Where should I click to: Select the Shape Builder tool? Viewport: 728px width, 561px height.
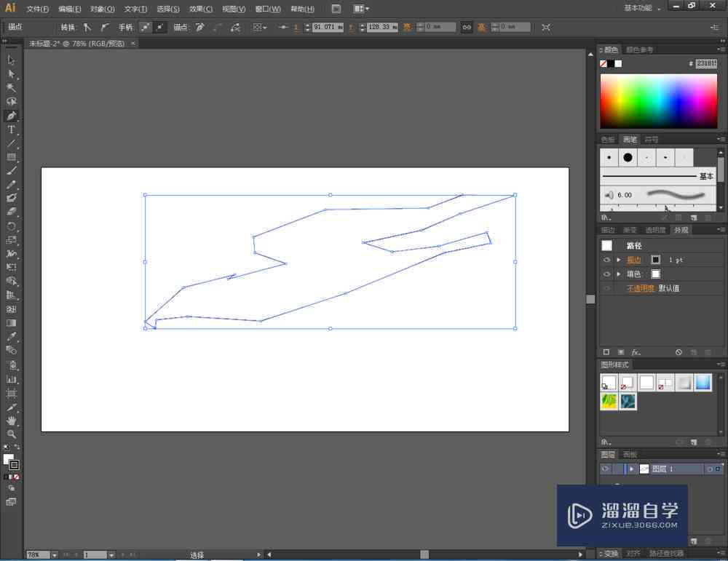[x=11, y=281]
